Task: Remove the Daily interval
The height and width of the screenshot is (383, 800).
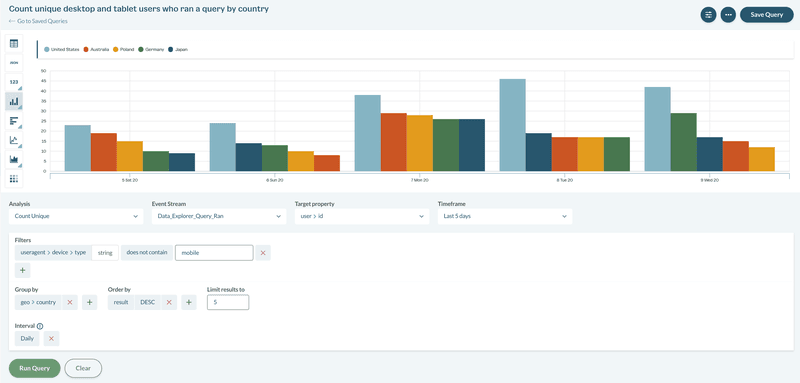Action: (x=51, y=339)
